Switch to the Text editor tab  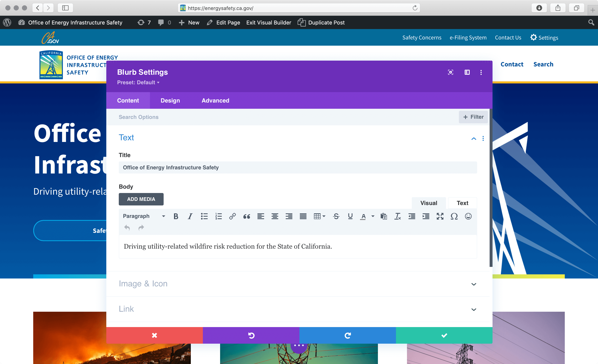click(x=462, y=203)
